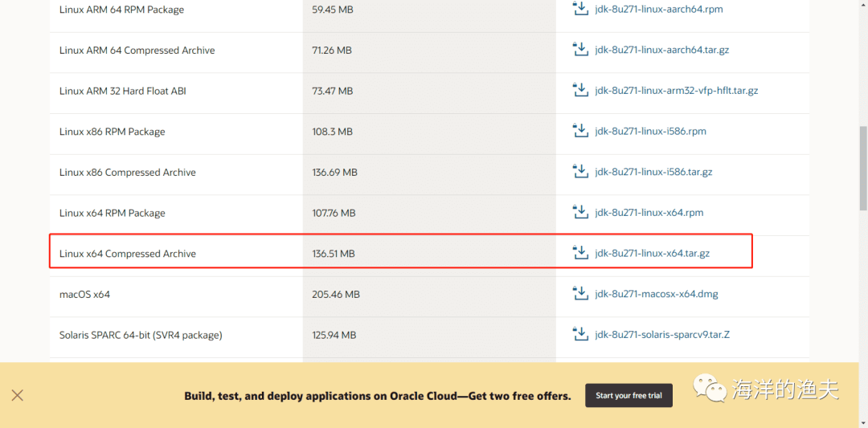
Task: Click download icon for jdk-8u271-linux-i586.rpm
Action: click(x=580, y=131)
